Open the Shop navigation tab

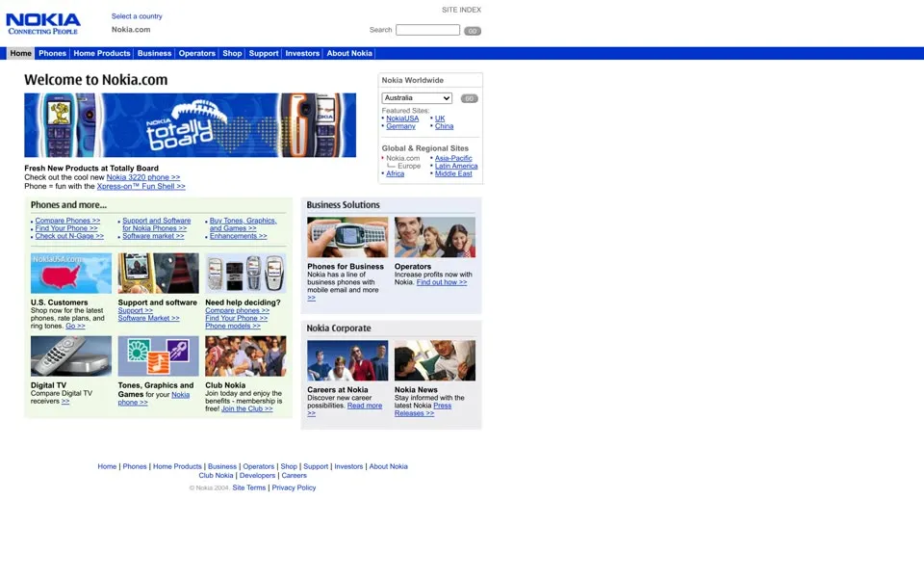click(x=232, y=53)
